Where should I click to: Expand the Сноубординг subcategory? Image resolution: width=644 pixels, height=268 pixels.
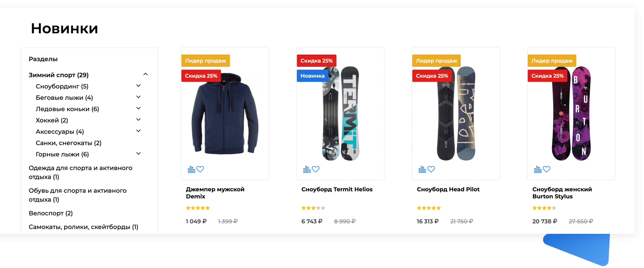click(138, 85)
